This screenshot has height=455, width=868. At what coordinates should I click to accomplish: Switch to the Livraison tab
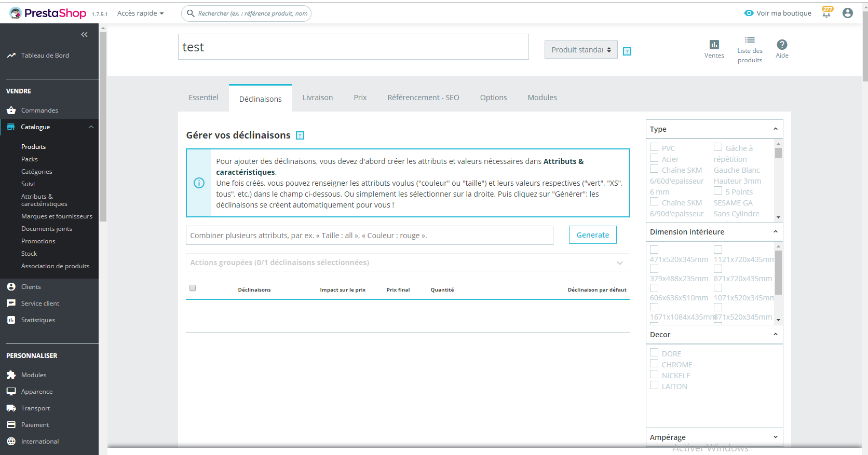click(318, 98)
